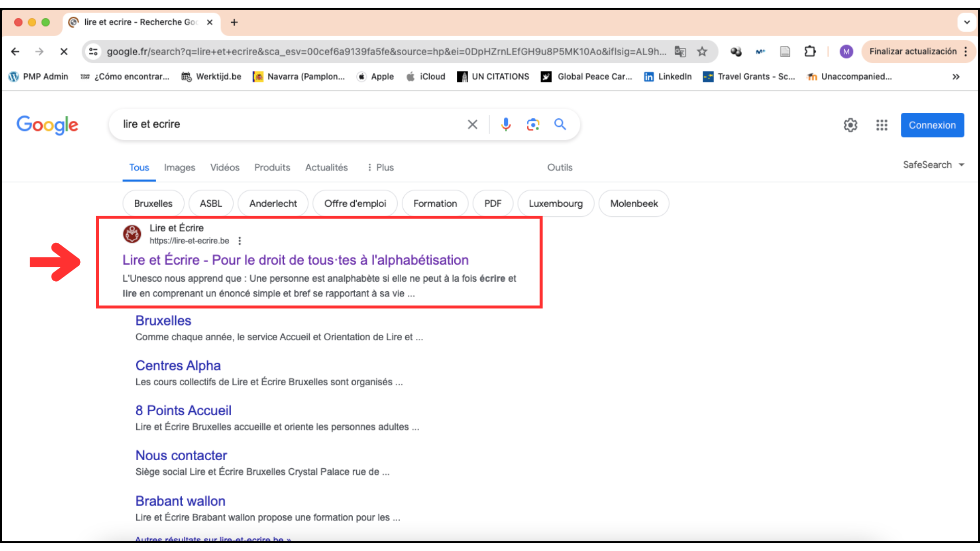Click the translate page icon in address bar
The image size is (980, 551).
click(x=680, y=52)
